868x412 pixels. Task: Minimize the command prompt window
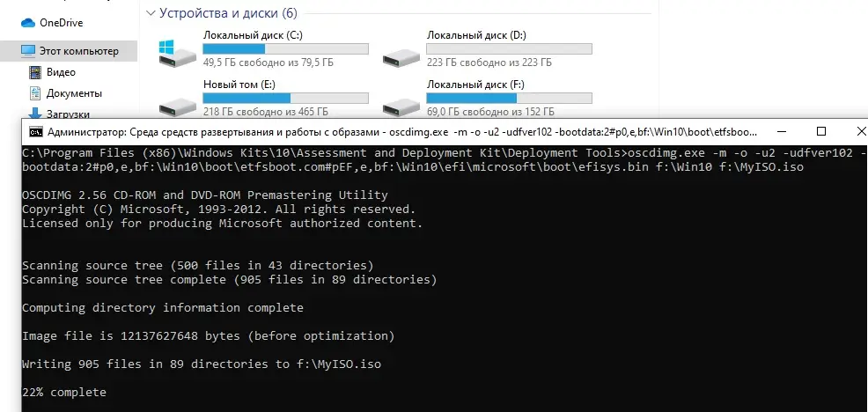tap(782, 132)
